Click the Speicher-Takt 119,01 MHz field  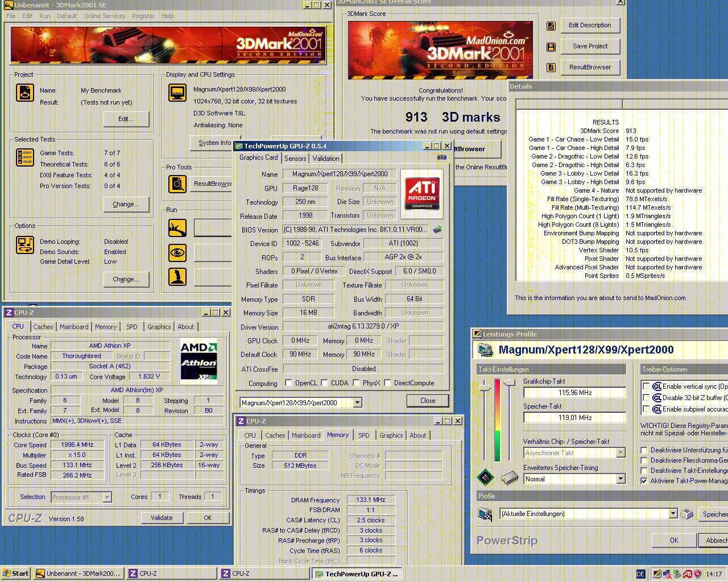[x=574, y=418]
